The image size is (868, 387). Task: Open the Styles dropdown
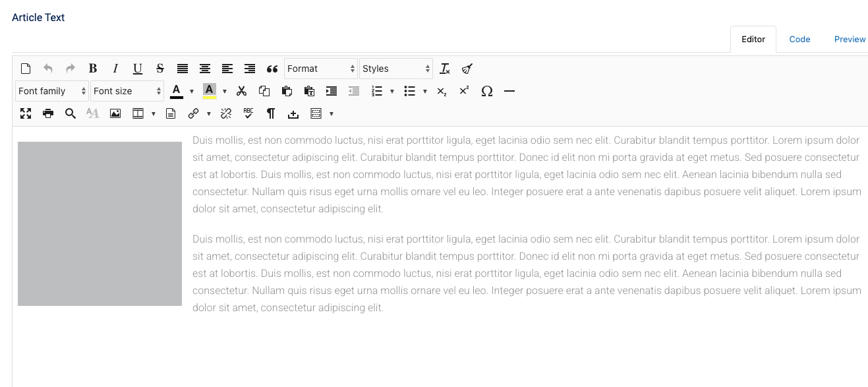point(396,69)
